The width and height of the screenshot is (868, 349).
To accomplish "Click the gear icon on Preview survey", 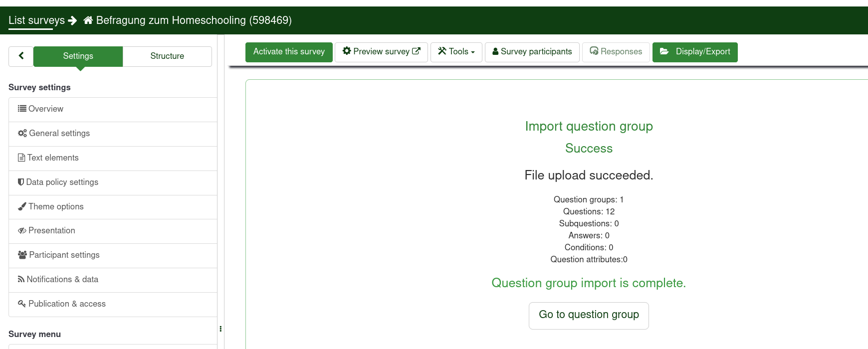I will [347, 51].
